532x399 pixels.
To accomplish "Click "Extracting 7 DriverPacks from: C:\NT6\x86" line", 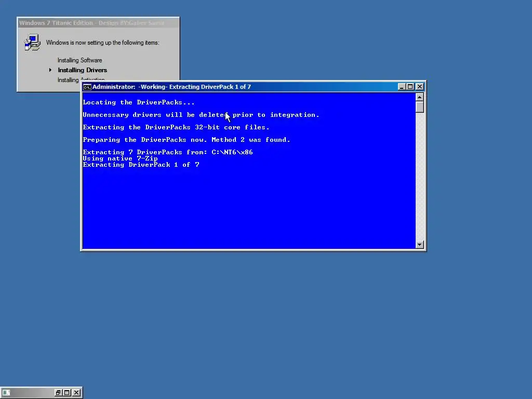I will click(168, 152).
